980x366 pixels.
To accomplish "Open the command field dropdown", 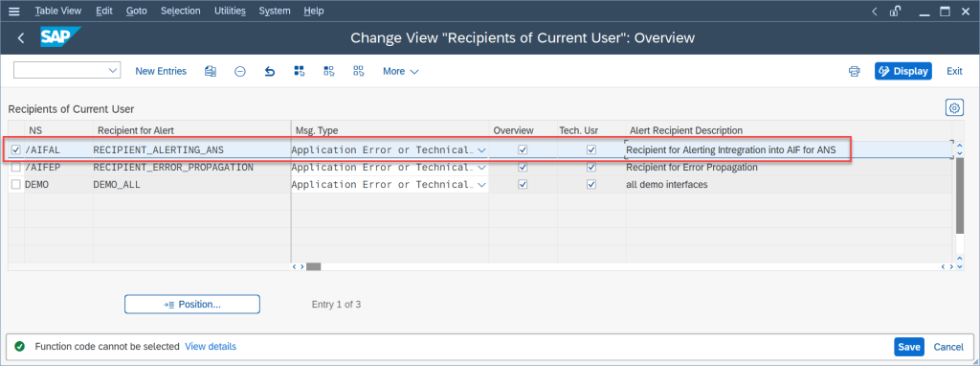I will point(113,71).
